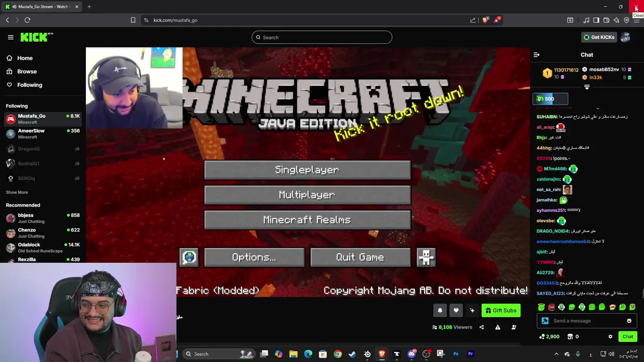Open the Brave Shields icon in address bar
The image size is (644, 362).
(485, 20)
